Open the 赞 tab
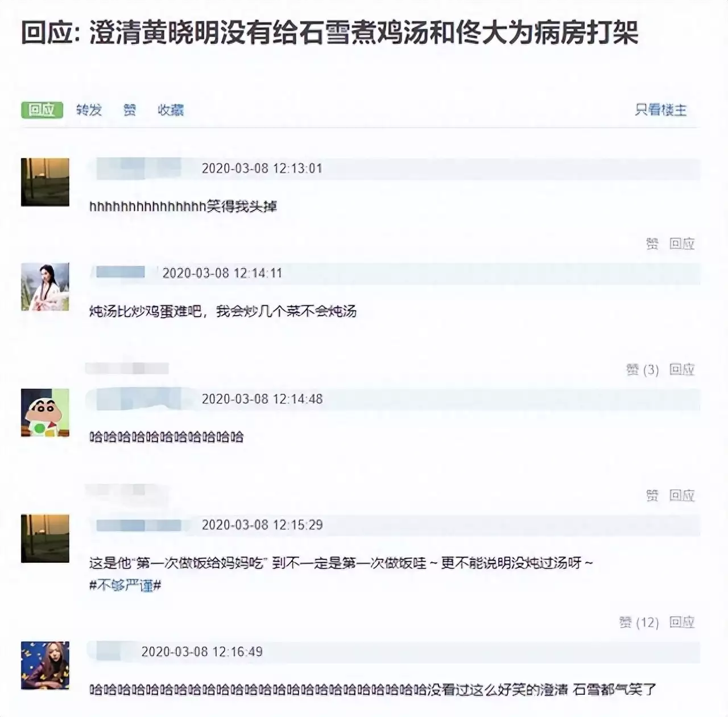 (x=130, y=110)
